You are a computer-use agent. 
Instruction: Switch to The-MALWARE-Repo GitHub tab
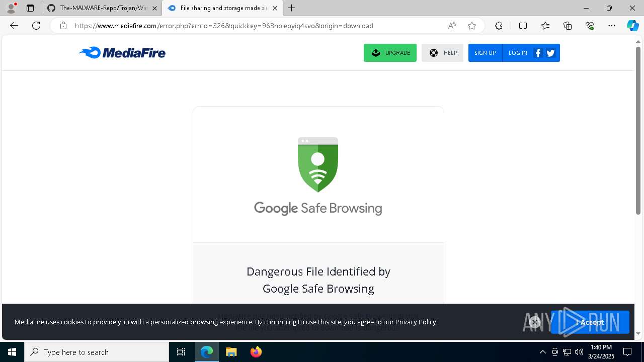coord(103,8)
